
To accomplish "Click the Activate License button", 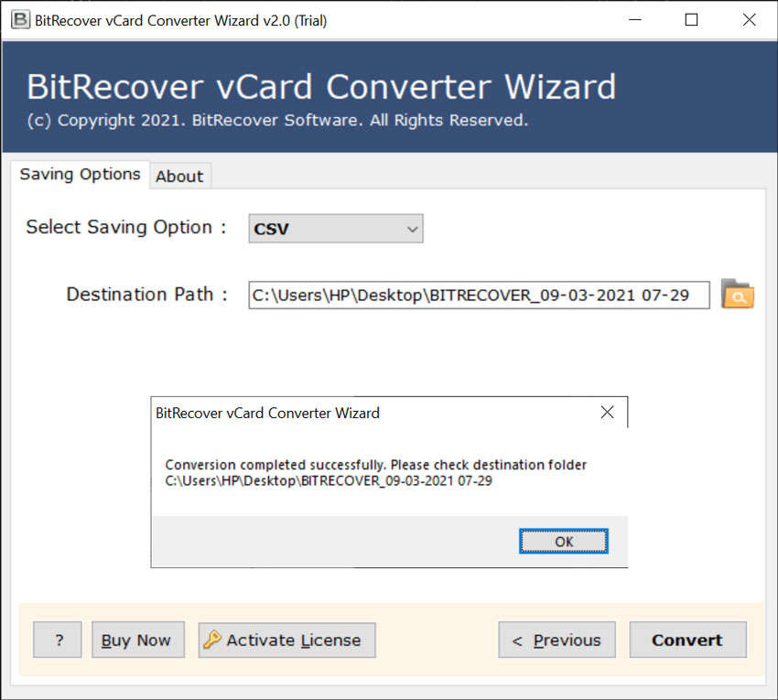I will pos(286,640).
